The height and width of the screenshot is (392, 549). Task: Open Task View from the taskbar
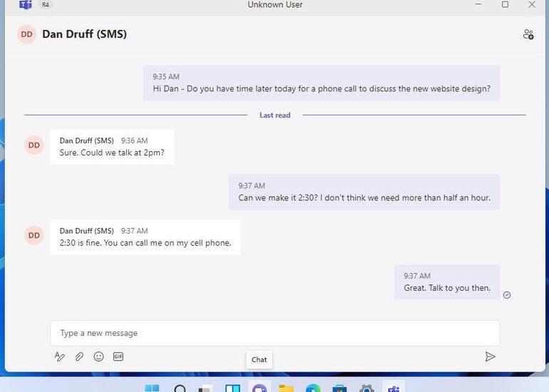(206, 388)
